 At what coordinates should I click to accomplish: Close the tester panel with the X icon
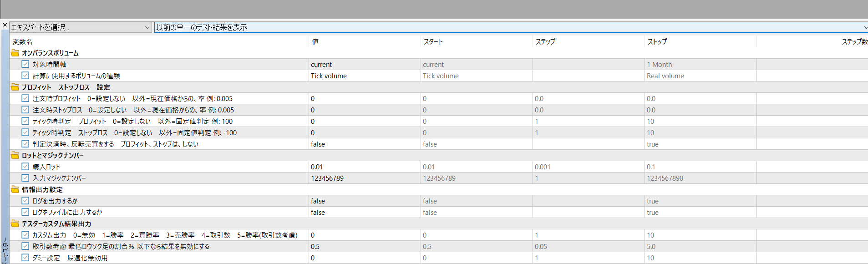[x=5, y=25]
